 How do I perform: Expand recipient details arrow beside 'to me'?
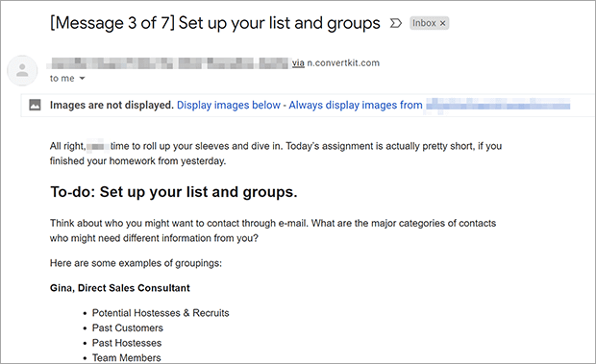(x=82, y=79)
